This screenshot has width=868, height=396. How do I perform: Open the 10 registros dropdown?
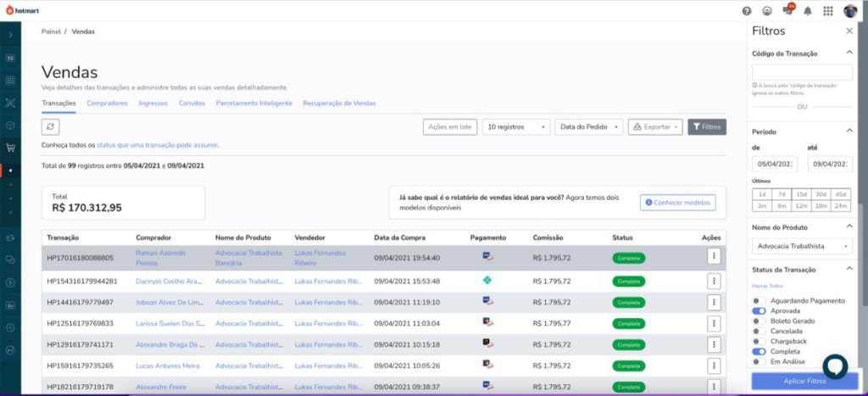point(516,127)
